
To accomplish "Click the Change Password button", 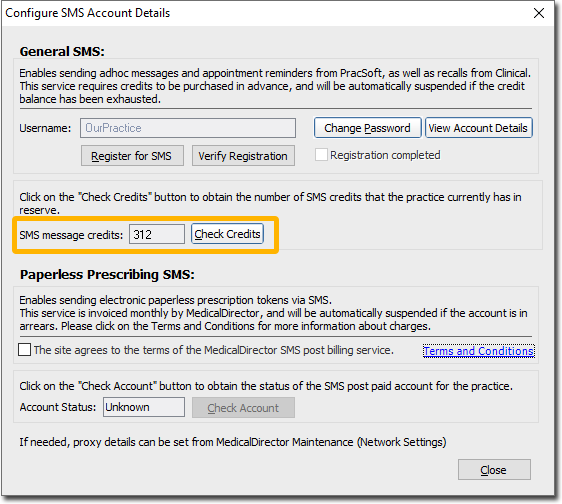I will tap(367, 128).
